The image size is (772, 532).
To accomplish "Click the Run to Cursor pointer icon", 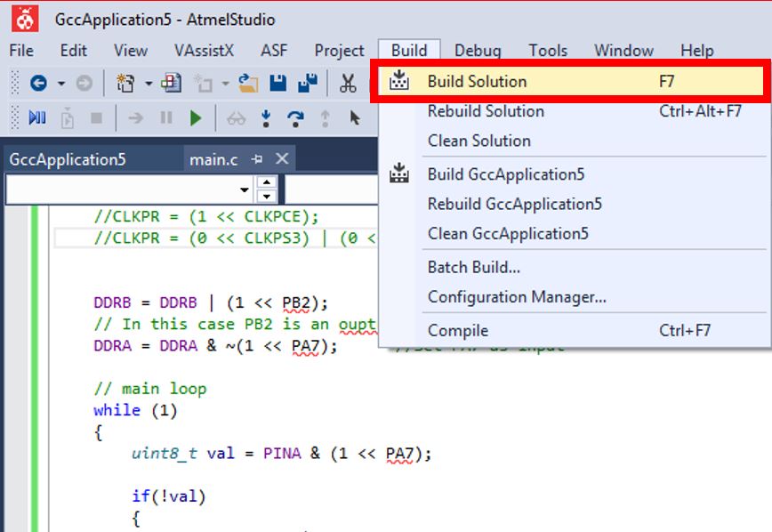I will click(x=355, y=117).
